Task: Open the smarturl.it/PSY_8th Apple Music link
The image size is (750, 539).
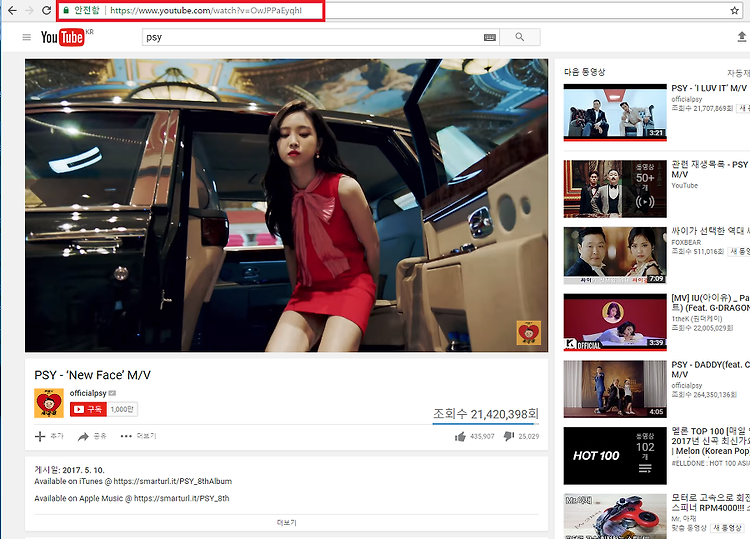Action: tap(181, 498)
